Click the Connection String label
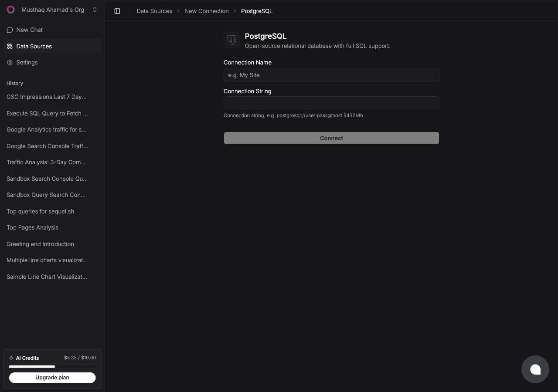The height and width of the screenshot is (392, 558). [x=248, y=91]
